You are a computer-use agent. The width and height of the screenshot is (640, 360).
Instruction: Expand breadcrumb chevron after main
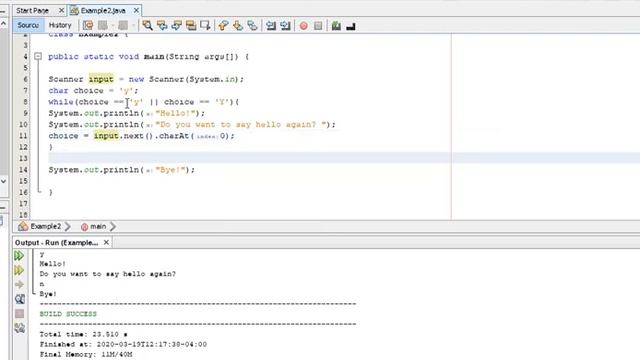pos(113,226)
